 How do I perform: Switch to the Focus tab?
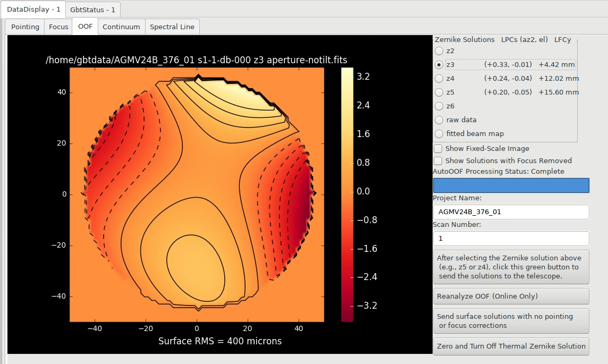click(x=58, y=27)
